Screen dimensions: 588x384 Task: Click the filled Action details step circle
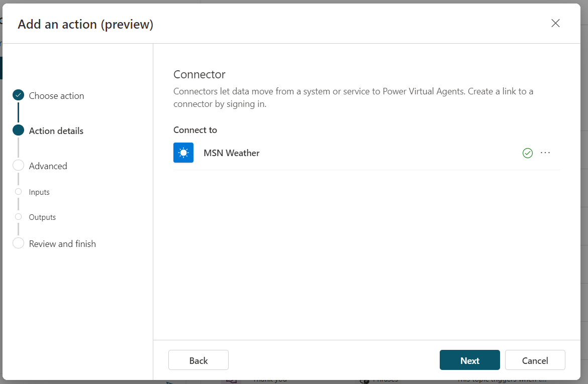(18, 130)
